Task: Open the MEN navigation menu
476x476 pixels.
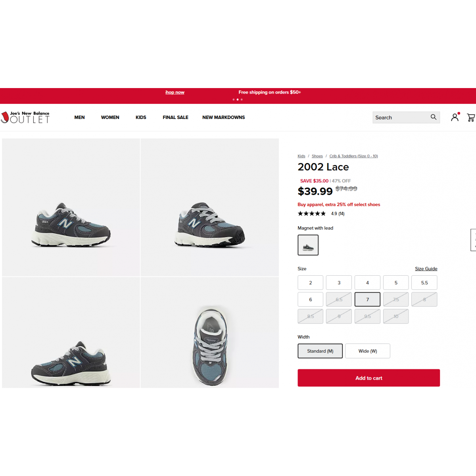Action: point(79,117)
